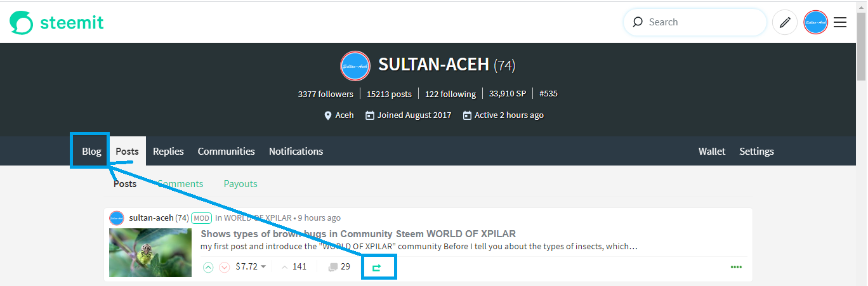
Task: Open the three-dots post options icon
Action: click(x=736, y=267)
